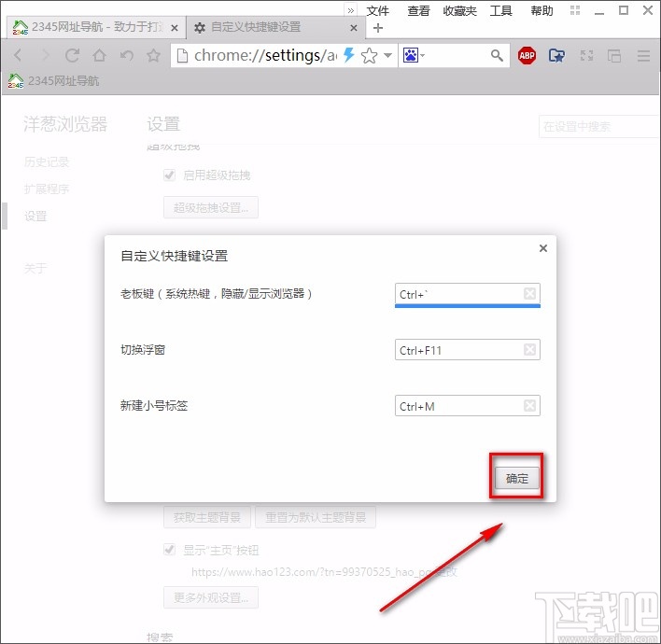This screenshot has height=644, width=661.
Task: Bookmark page with address bar star
Action: pyautogui.click(x=370, y=55)
